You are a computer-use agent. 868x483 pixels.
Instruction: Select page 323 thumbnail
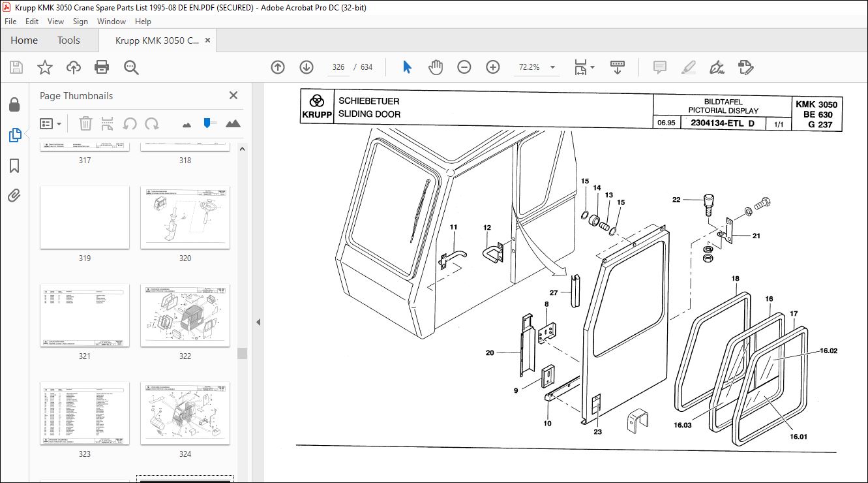click(x=85, y=413)
